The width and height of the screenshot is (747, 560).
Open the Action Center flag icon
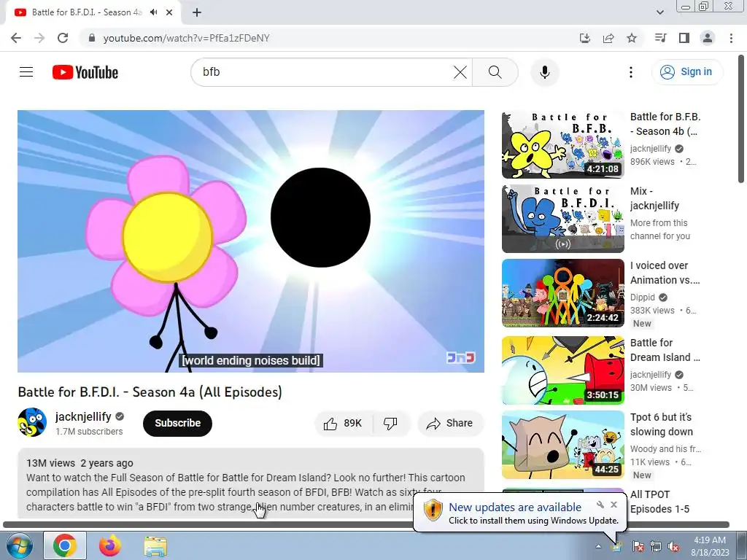(638, 547)
